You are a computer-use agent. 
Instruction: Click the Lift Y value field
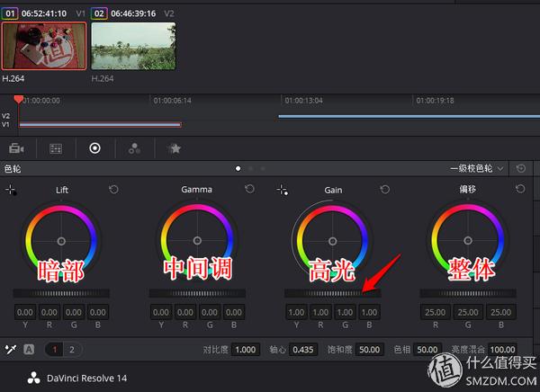pos(25,312)
